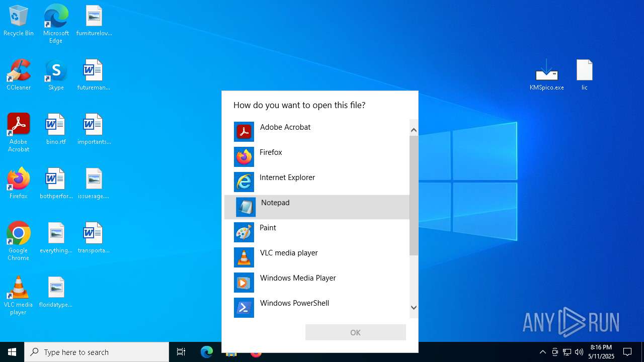Select the VLC media player desktop shortcut
Viewport: 644px width, 362px height.
tap(19, 295)
